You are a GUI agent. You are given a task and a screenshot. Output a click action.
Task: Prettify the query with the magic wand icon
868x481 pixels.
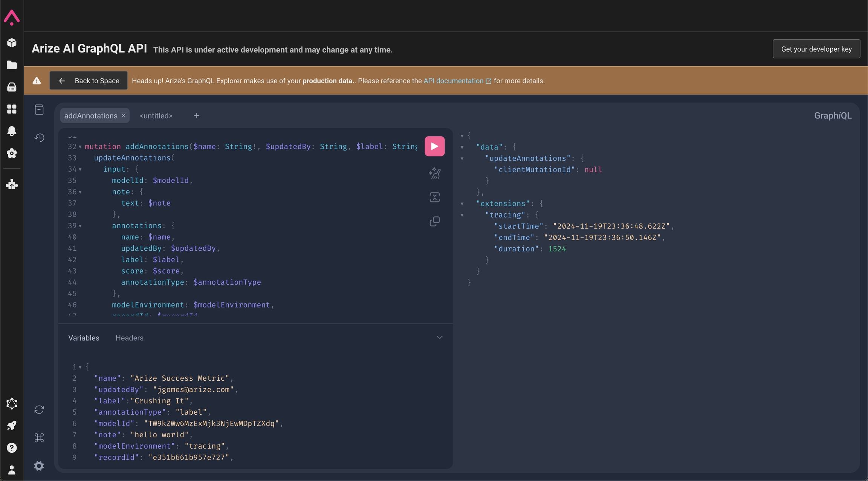[434, 173]
